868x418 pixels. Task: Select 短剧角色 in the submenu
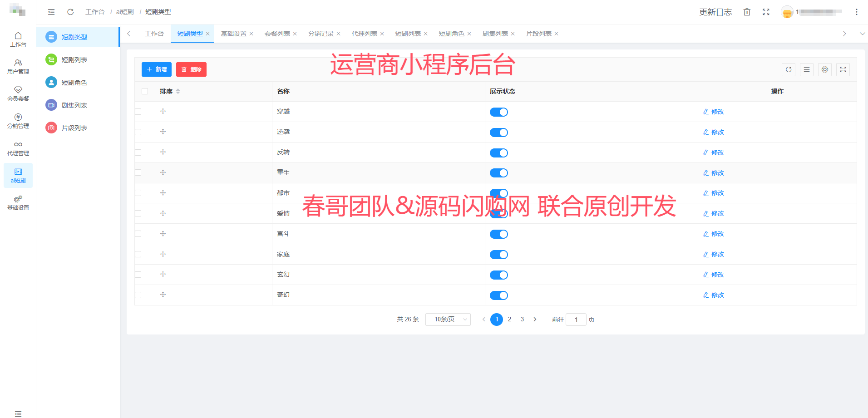click(x=78, y=83)
